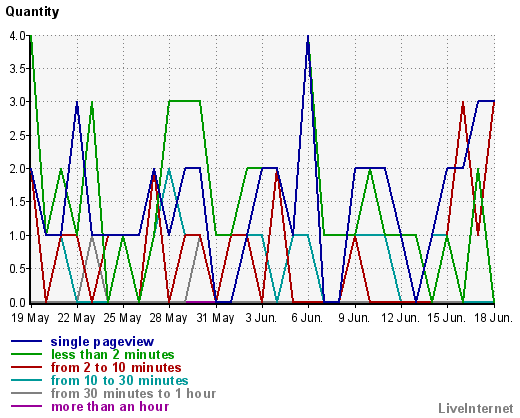Click the green legend line swatch
520x418 pixels.
coord(26,354)
